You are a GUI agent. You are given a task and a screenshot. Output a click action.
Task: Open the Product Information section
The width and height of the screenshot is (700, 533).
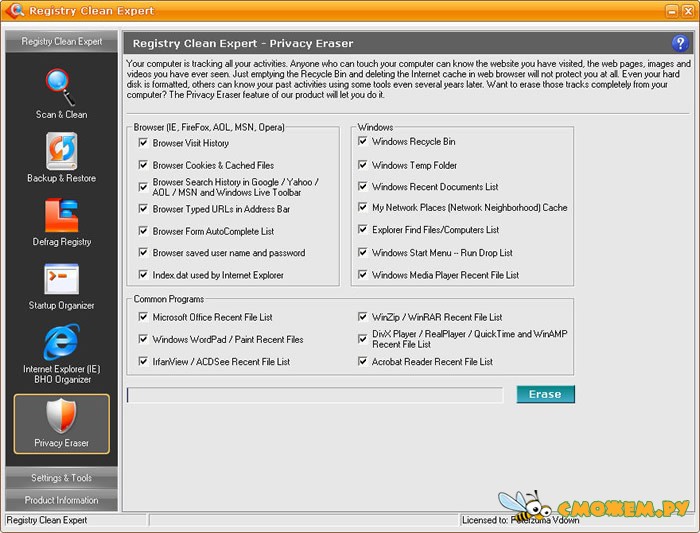coord(62,500)
